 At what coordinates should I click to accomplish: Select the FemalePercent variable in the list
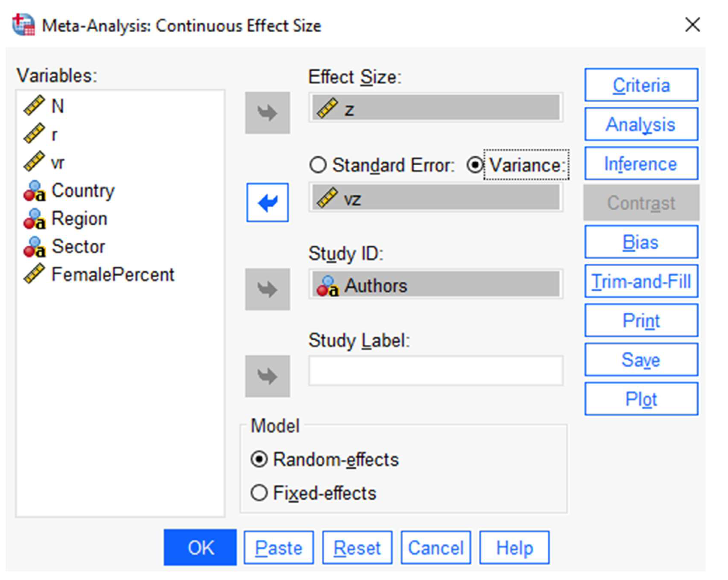[x=112, y=274]
